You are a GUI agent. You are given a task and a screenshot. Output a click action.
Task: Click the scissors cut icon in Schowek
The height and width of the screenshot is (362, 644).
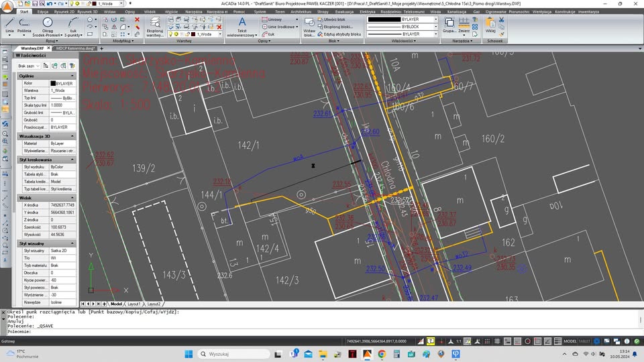point(502,19)
